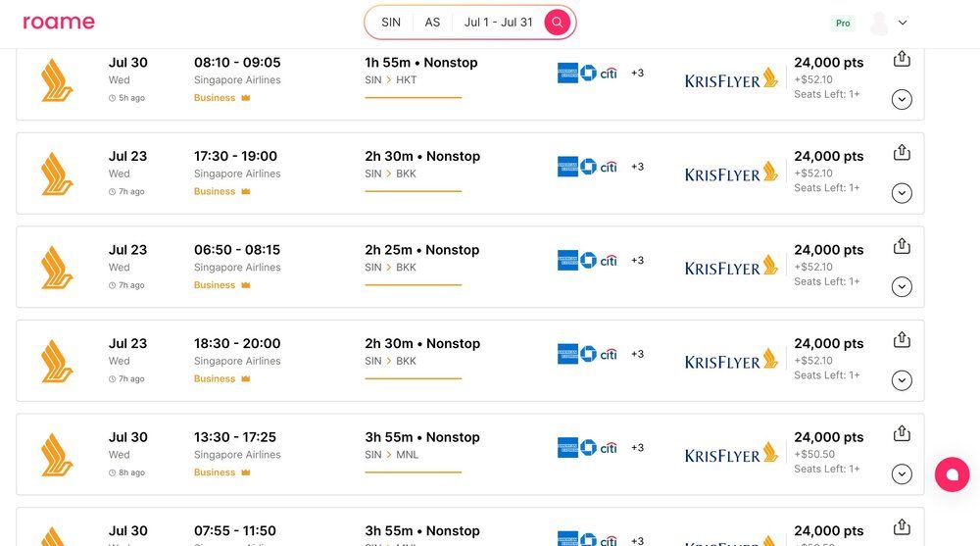Edit the SIN origin field

tap(391, 23)
